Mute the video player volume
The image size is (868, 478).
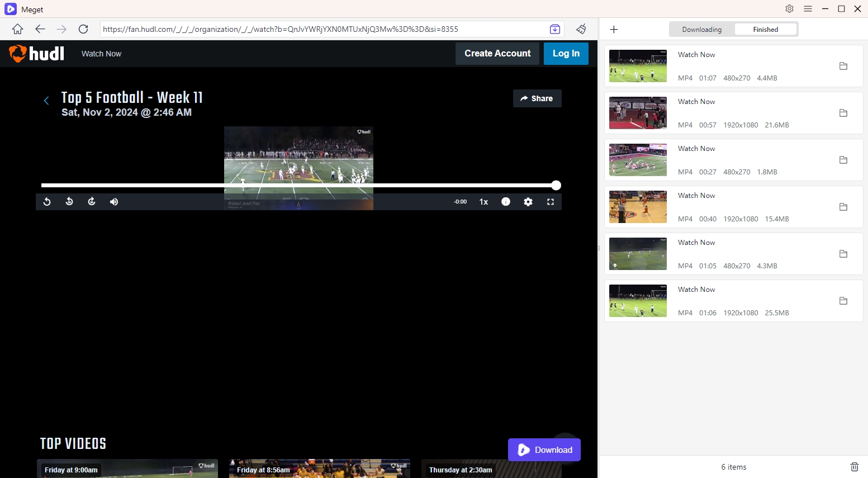(x=114, y=202)
